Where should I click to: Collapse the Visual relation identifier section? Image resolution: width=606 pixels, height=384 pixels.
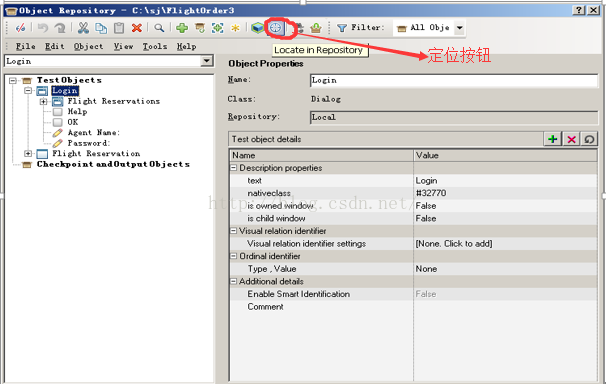click(x=233, y=231)
